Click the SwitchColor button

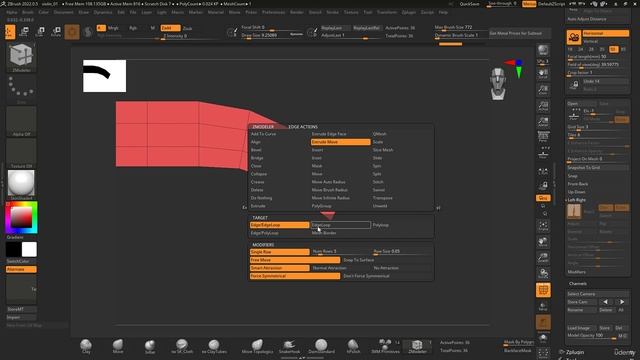(x=21, y=261)
